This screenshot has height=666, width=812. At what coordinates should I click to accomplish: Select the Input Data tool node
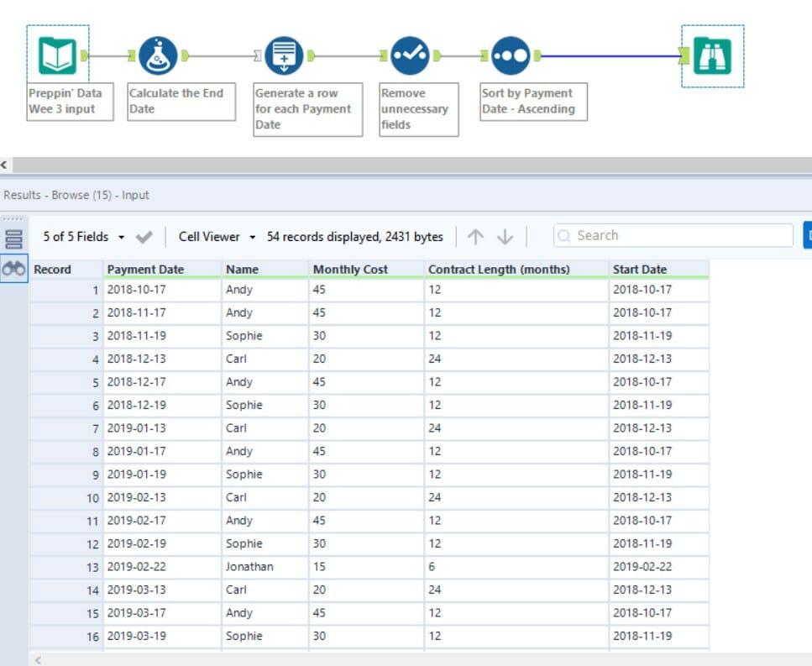pos(57,55)
